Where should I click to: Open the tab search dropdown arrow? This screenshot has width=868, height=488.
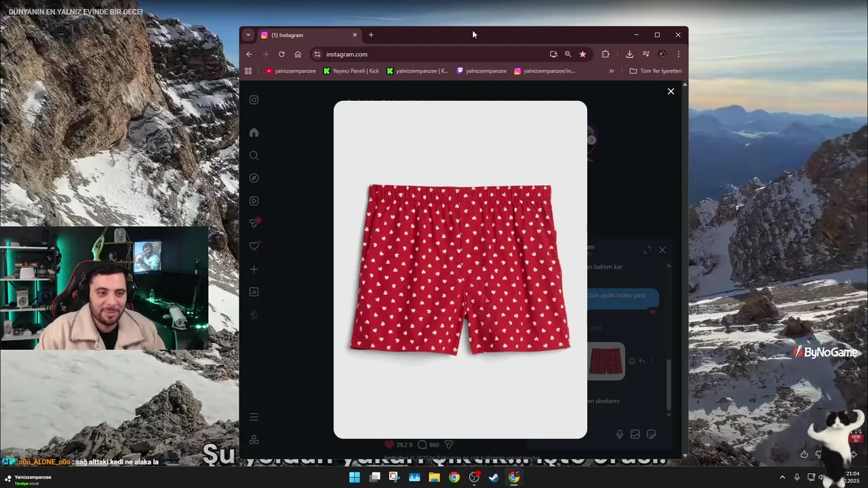[248, 35]
